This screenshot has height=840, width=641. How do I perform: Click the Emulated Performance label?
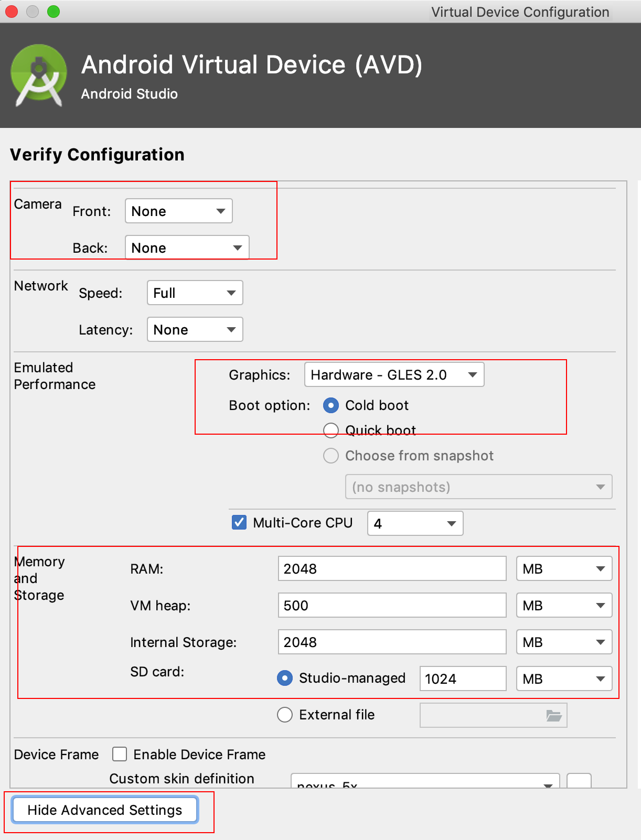click(55, 376)
